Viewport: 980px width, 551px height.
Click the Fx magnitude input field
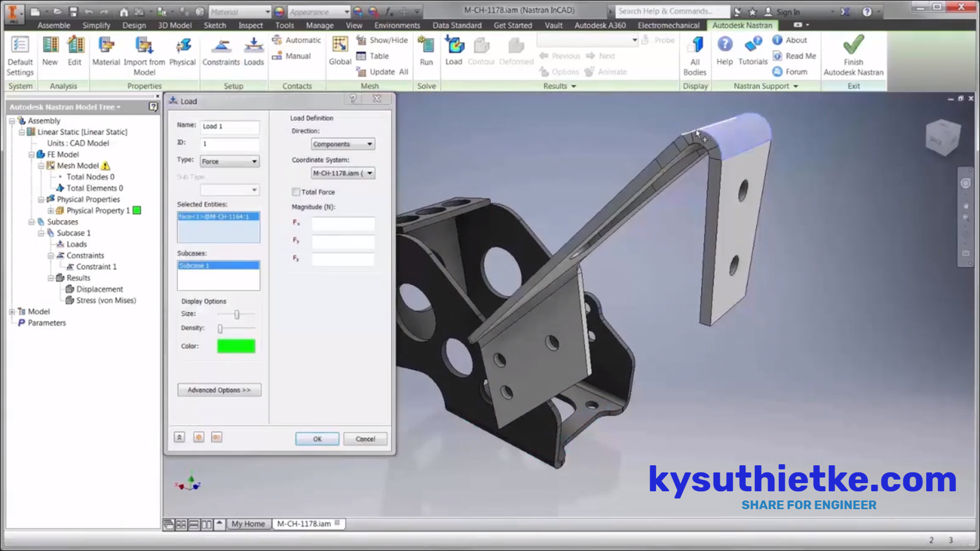click(344, 222)
